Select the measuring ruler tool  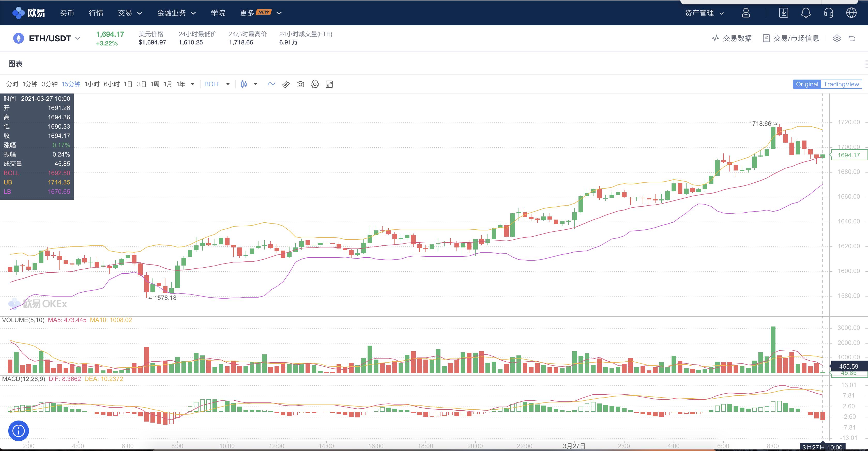[x=286, y=84]
